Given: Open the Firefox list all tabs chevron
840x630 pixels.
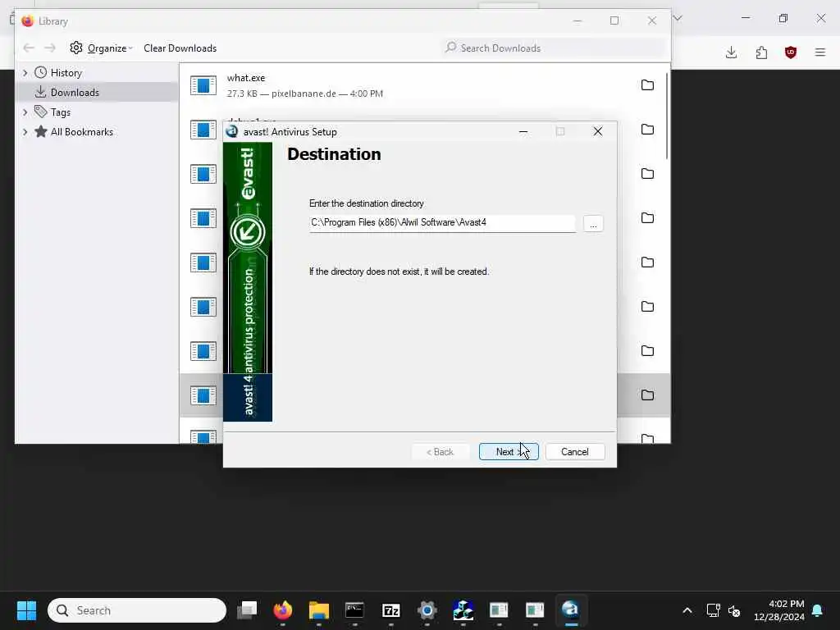Looking at the screenshot, I should (678, 18).
